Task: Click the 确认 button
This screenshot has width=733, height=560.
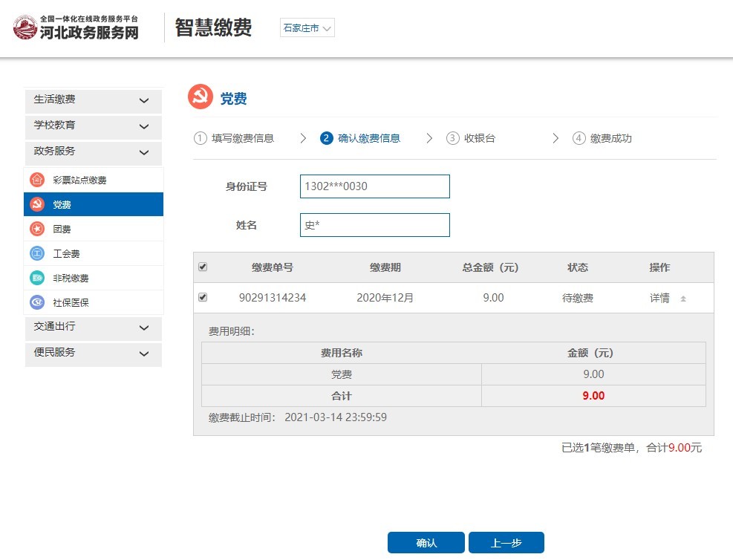Action: pyautogui.click(x=426, y=542)
